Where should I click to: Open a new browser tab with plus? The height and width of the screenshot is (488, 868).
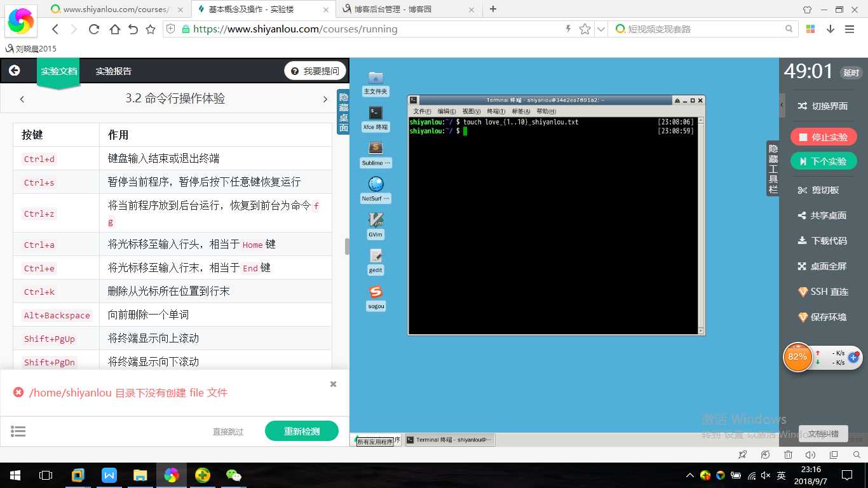[493, 9]
